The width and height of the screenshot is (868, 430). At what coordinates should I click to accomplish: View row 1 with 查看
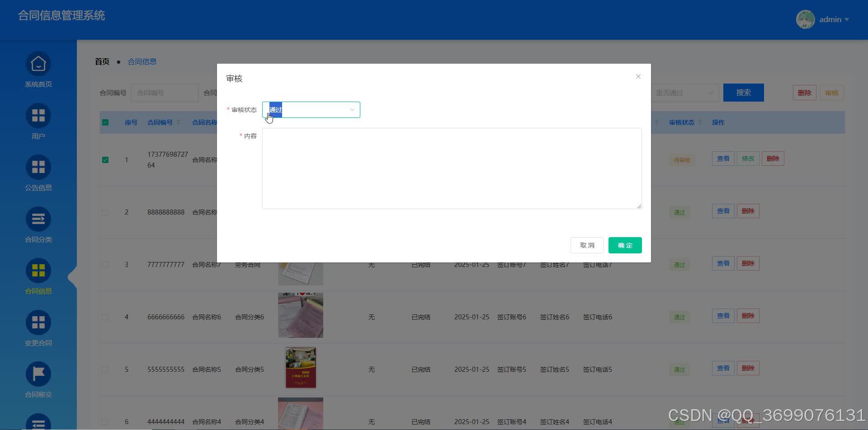723,159
